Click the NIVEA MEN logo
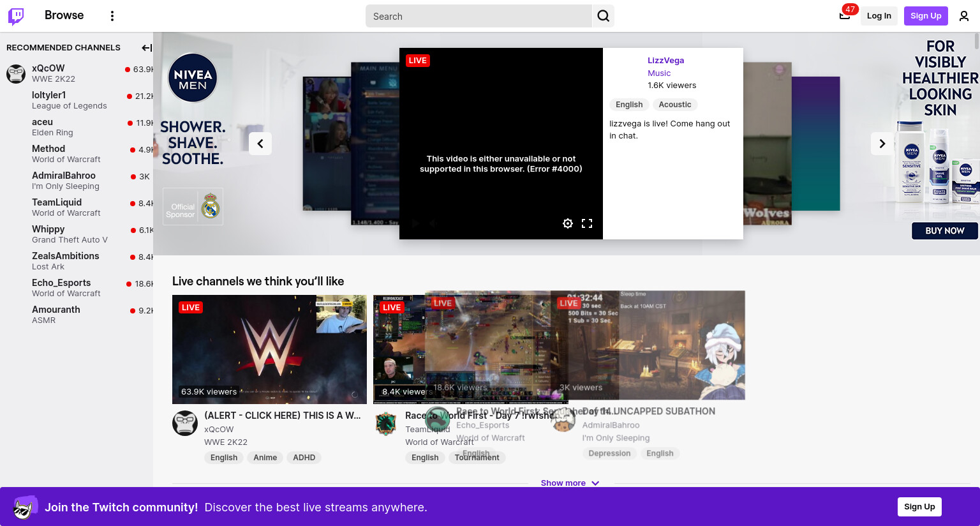The height and width of the screenshot is (526, 980). tap(193, 79)
